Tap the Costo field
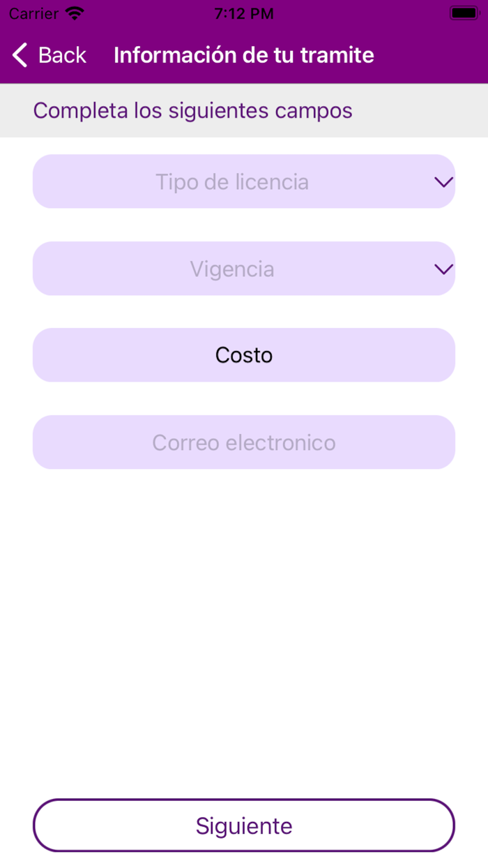Screen dimensions: 488x868 click(x=244, y=354)
